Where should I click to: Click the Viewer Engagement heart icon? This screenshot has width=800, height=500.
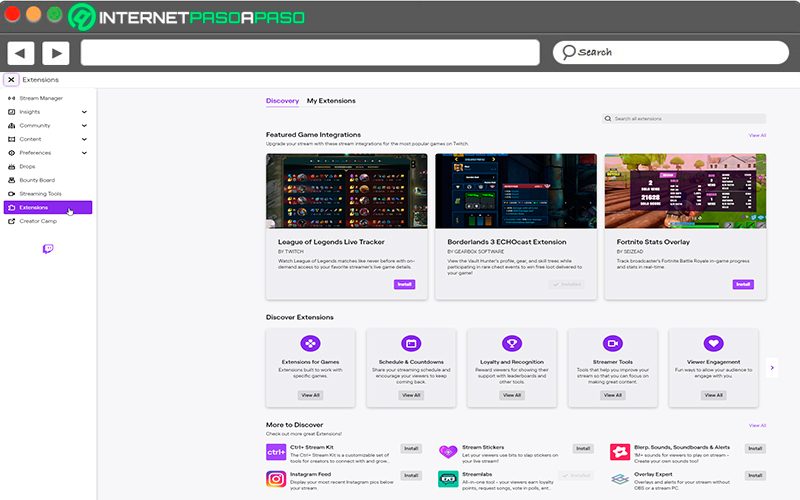click(x=713, y=343)
